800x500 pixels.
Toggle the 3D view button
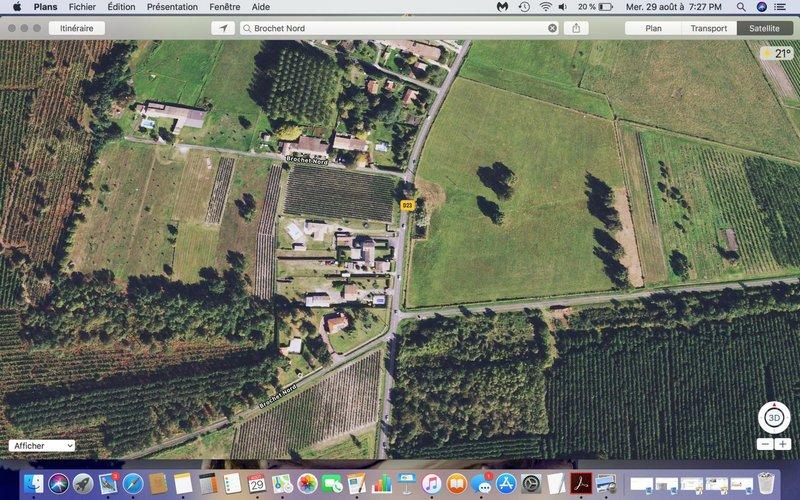point(774,419)
